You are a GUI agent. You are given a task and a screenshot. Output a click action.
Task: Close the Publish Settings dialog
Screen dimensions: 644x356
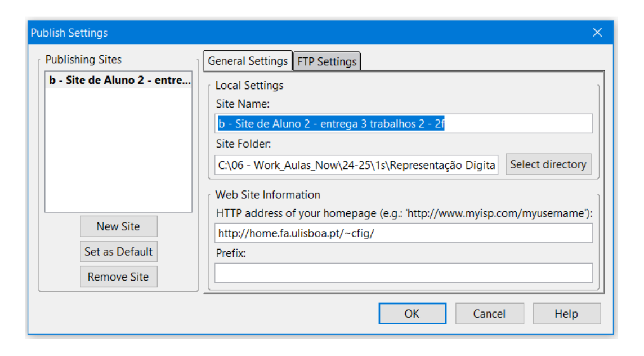click(597, 33)
